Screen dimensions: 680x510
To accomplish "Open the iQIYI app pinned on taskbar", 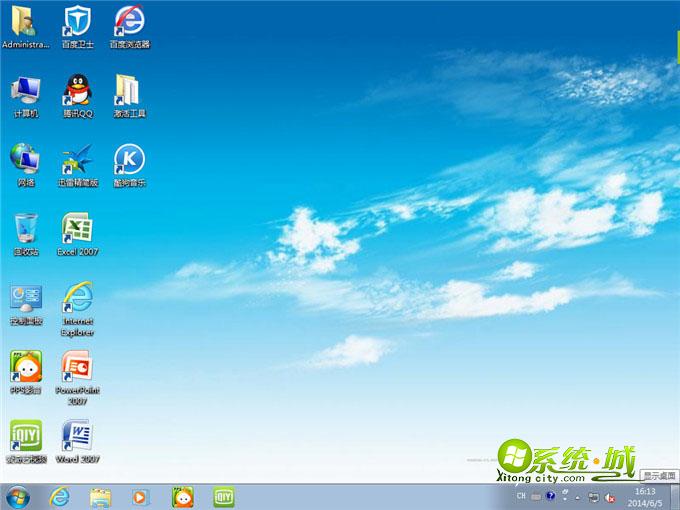I will click(x=223, y=496).
